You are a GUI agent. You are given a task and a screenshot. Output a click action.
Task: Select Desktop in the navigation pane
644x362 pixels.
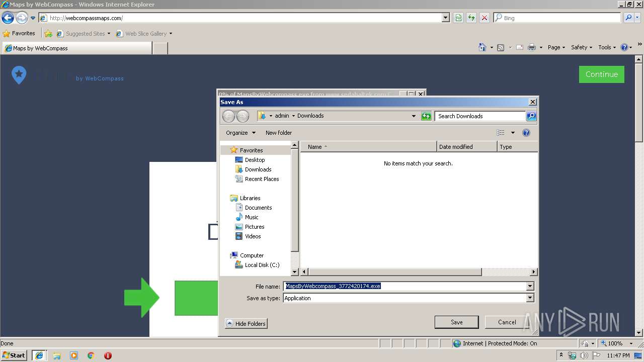[x=255, y=160]
